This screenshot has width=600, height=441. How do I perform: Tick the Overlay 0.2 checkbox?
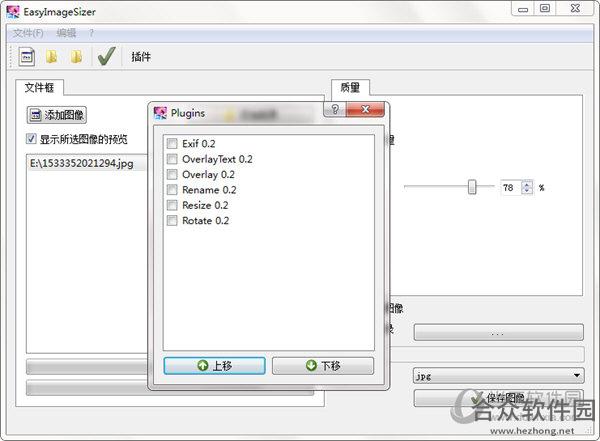click(172, 175)
